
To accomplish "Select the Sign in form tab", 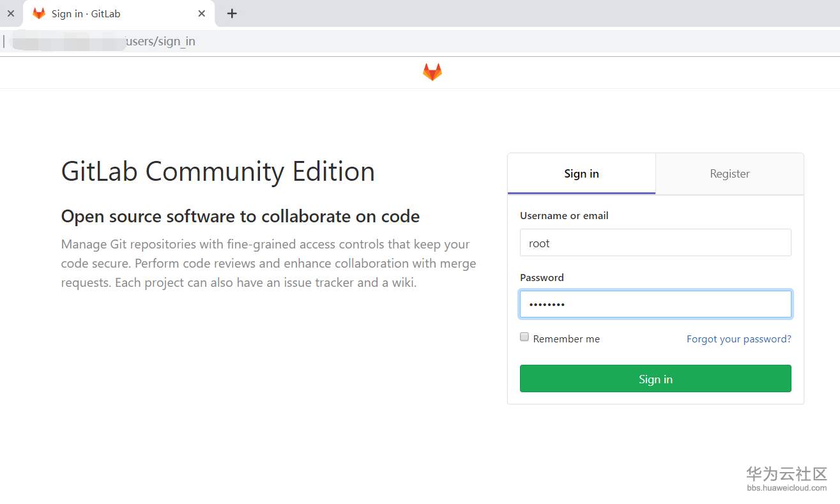I will pos(581,174).
